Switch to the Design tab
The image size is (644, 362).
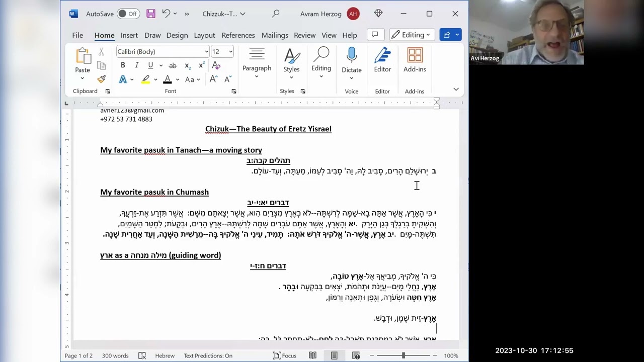[177, 35]
